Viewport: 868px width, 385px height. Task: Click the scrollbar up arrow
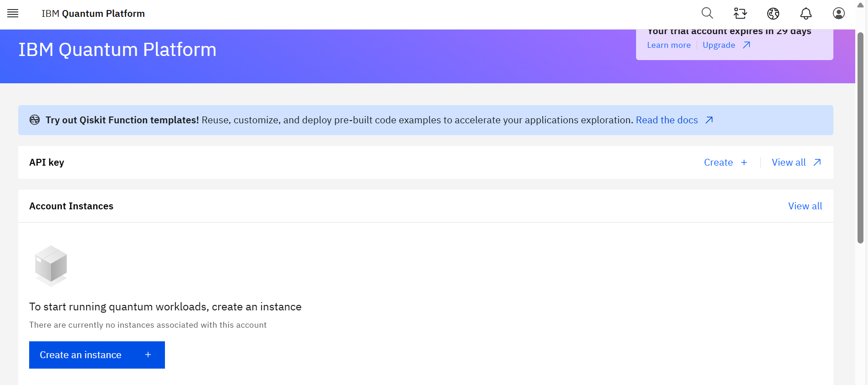[x=860, y=5]
